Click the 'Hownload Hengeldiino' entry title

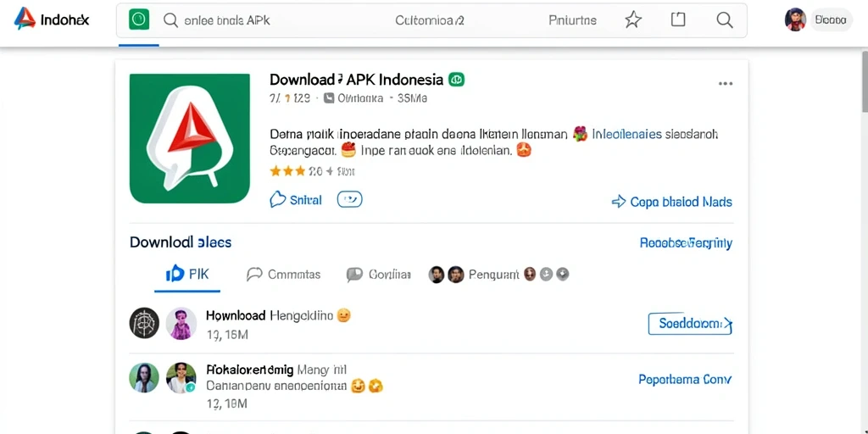pyautogui.click(x=270, y=315)
